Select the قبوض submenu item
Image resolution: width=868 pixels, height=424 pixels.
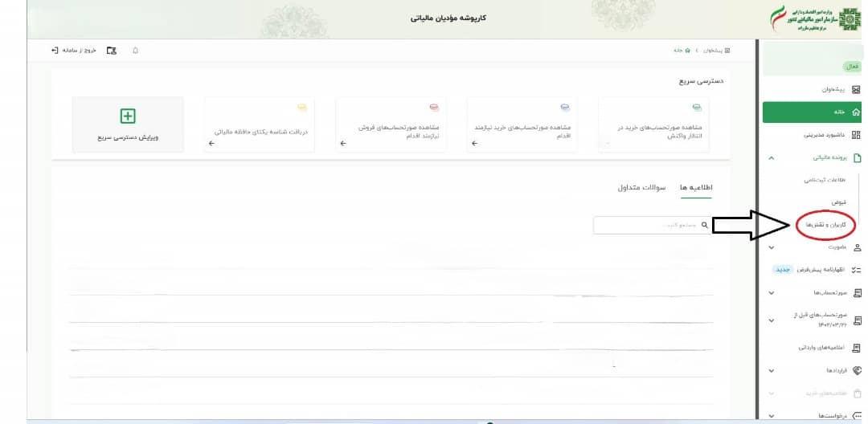(838, 202)
